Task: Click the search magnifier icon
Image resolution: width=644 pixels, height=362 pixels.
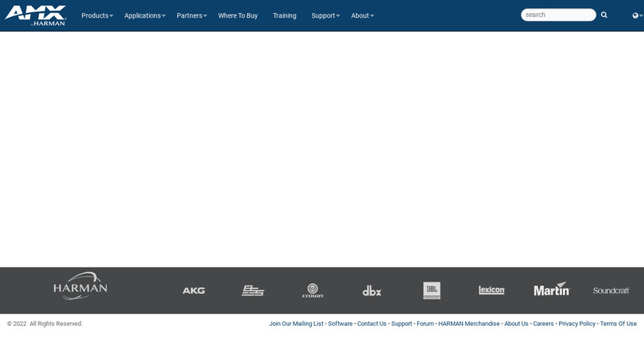Action: click(x=604, y=15)
